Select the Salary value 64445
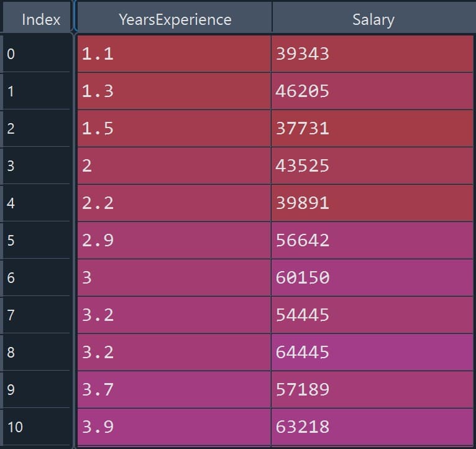This screenshot has width=476, height=449. [372, 353]
